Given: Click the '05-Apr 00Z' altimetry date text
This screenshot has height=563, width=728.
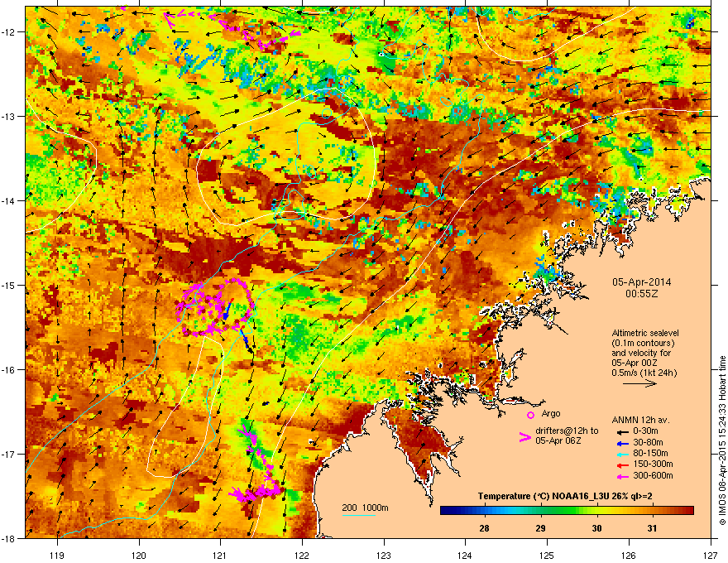Looking at the screenshot, I should [x=635, y=363].
